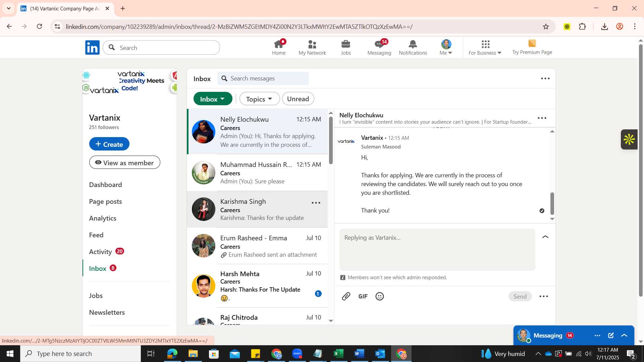
Task: Open Jobs in page sidebar
Action: (96, 296)
